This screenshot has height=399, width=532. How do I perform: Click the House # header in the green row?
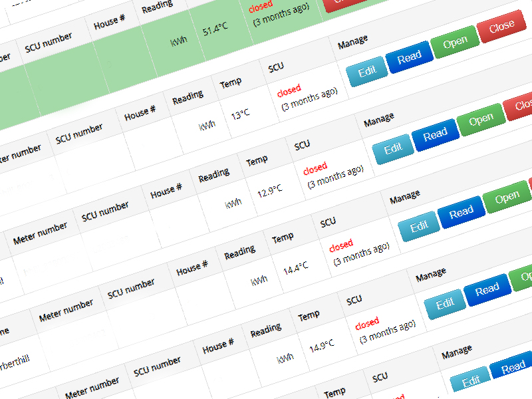click(x=109, y=23)
